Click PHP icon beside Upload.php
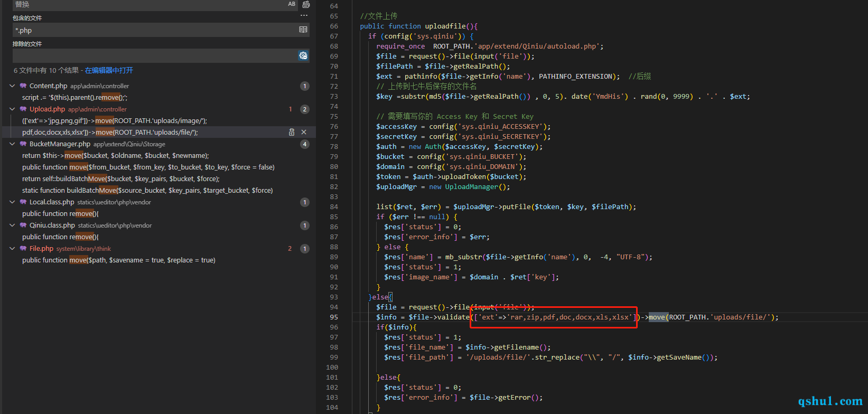The image size is (868, 414). pos(23,109)
